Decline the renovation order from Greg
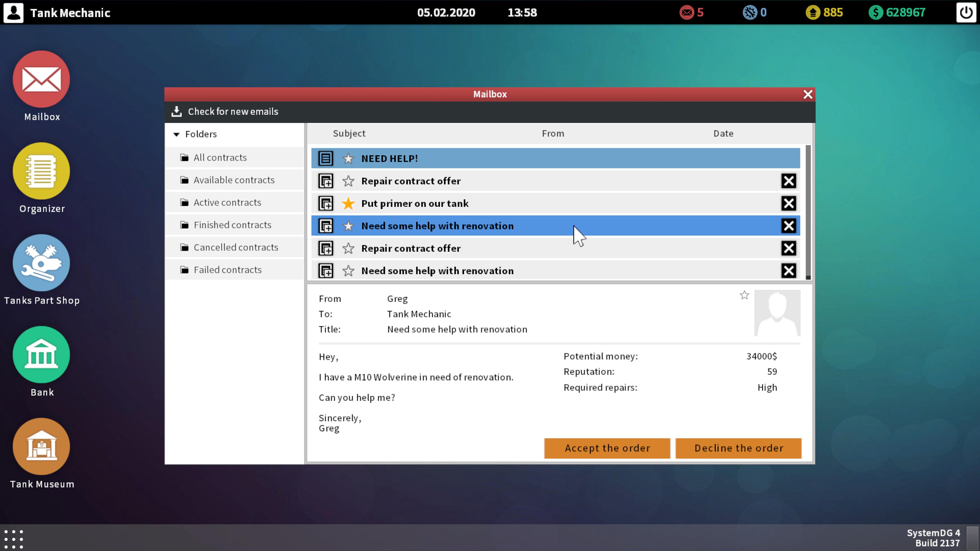Screen dimensions: 980x551 [x=738, y=448]
